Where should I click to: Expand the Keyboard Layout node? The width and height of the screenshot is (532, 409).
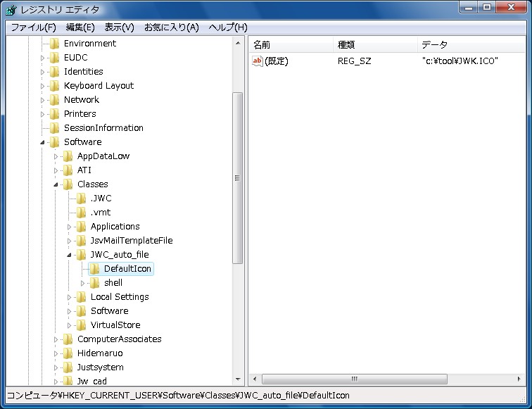43,86
